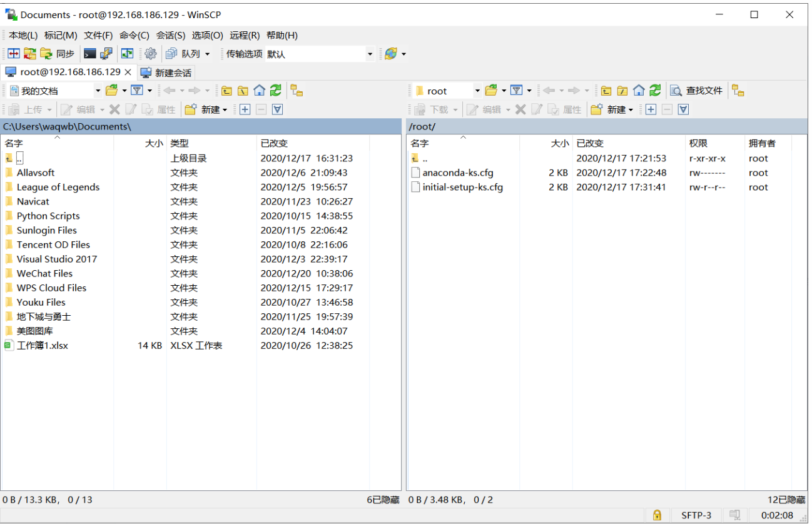Open the terminal console icon
This screenshot has height=524, width=812.
(90, 54)
